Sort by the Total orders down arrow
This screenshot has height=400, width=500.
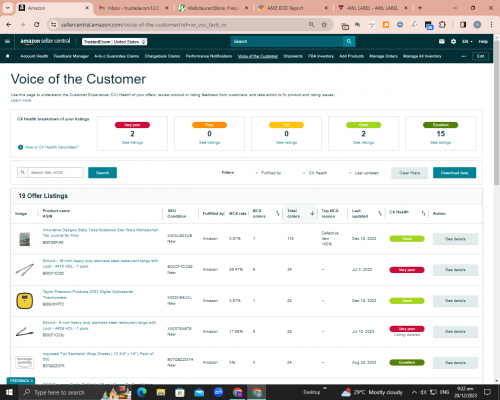[x=312, y=213]
